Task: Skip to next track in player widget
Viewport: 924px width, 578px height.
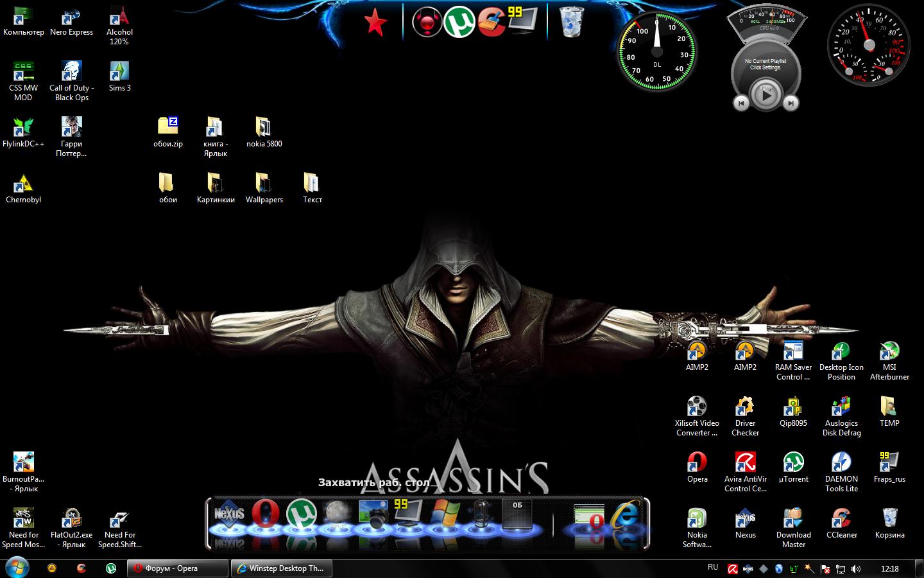Action: coord(791,102)
